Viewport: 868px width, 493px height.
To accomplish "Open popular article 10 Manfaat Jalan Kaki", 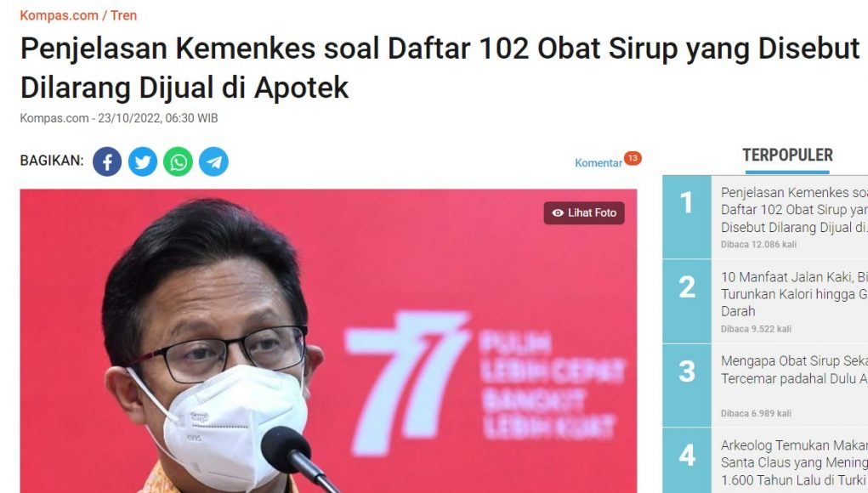I will (x=794, y=294).
